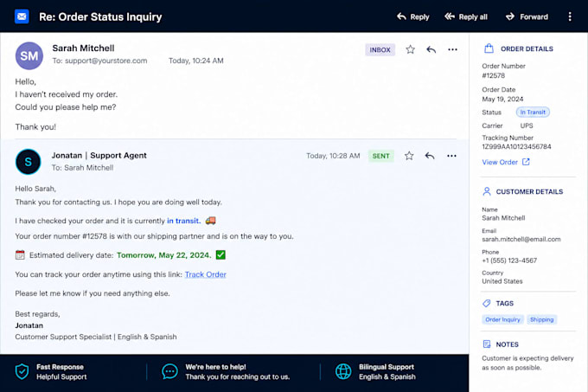The image size is (588, 392).
Task: Click email sarah.mitchell@email.com
Action: click(521, 240)
